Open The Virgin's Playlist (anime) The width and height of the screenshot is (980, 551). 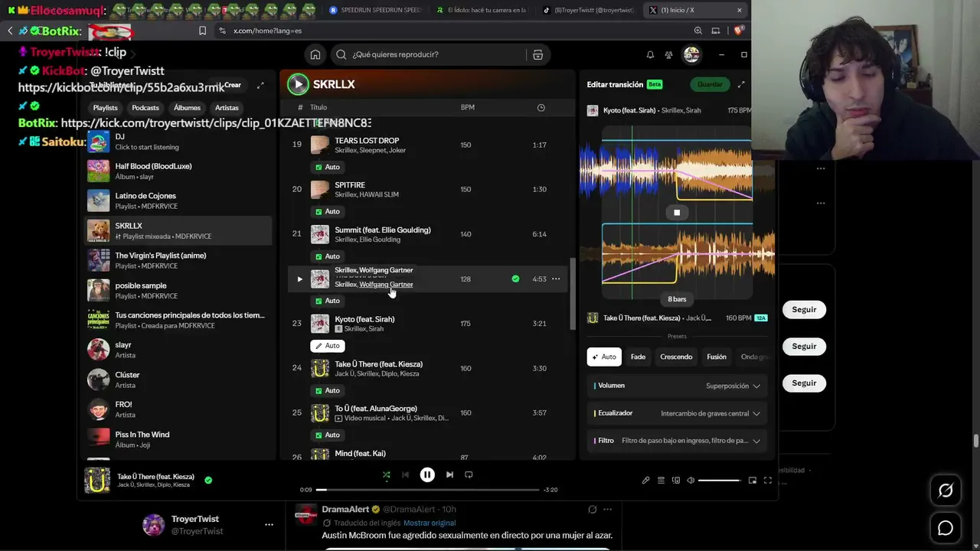[x=178, y=260]
